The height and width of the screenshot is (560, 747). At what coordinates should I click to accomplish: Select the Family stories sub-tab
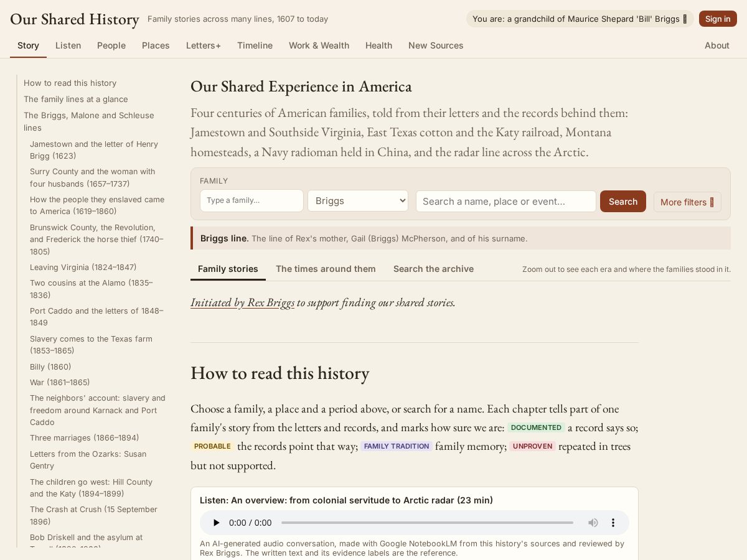coord(228,269)
